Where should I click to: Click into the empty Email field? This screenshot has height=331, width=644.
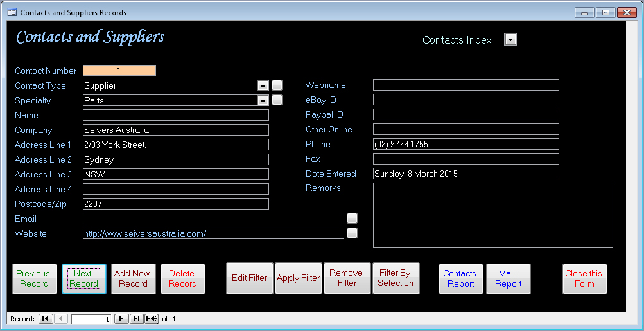point(213,219)
